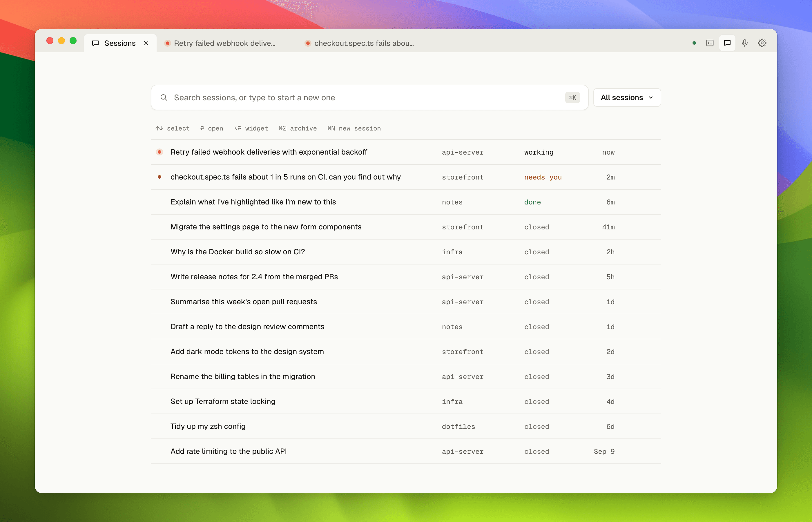Click the dotfiles project label
Viewport: 812px width, 522px height.
click(458, 427)
